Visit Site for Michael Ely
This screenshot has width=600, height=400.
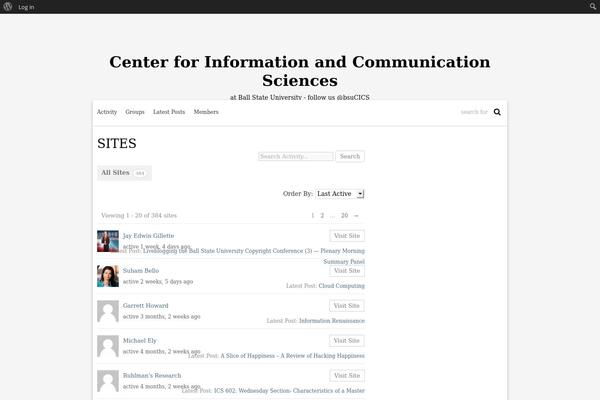(347, 341)
